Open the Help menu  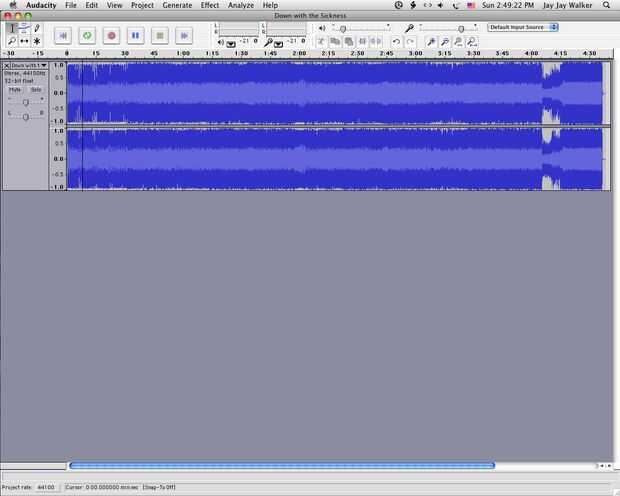coord(270,5)
